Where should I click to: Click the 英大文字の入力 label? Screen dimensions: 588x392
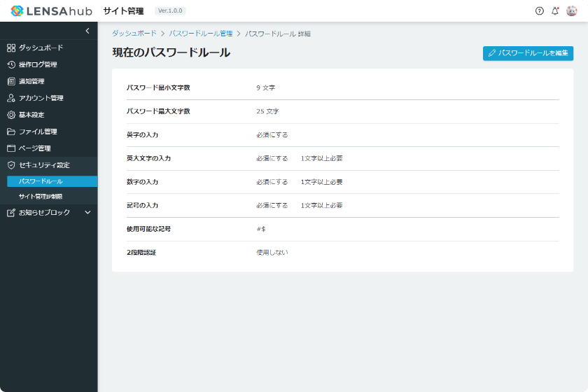tap(149, 158)
